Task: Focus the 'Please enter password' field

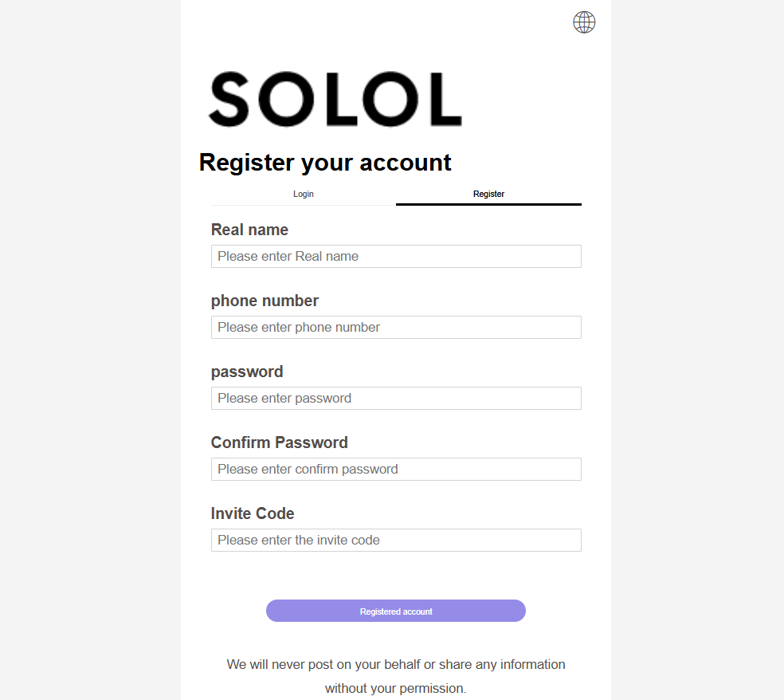Action: coord(396,398)
